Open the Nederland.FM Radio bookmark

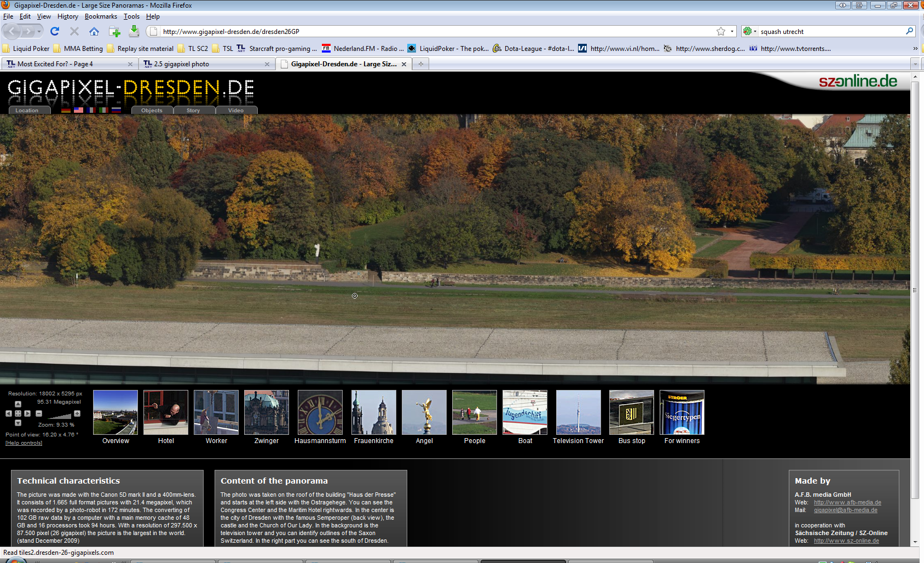363,48
